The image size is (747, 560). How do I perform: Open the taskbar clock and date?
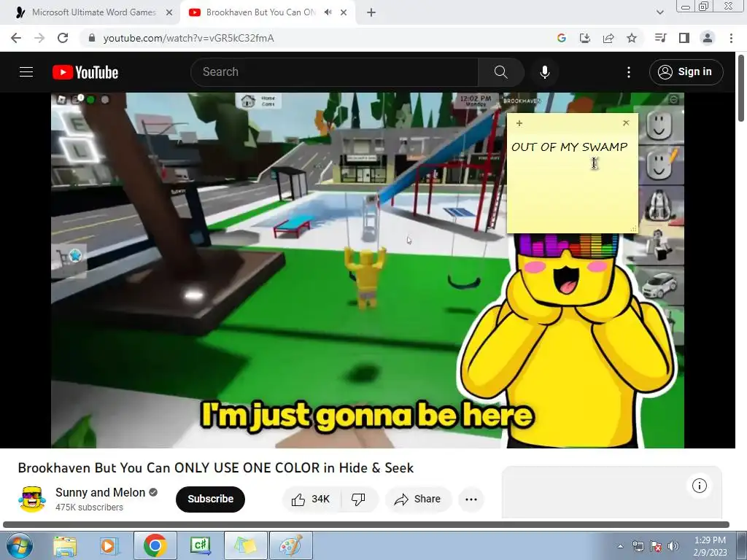click(x=710, y=546)
